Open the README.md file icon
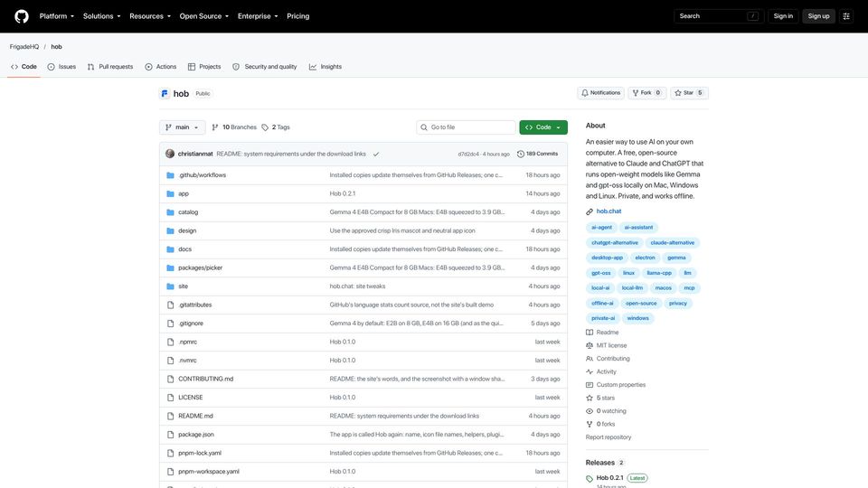 click(x=171, y=416)
